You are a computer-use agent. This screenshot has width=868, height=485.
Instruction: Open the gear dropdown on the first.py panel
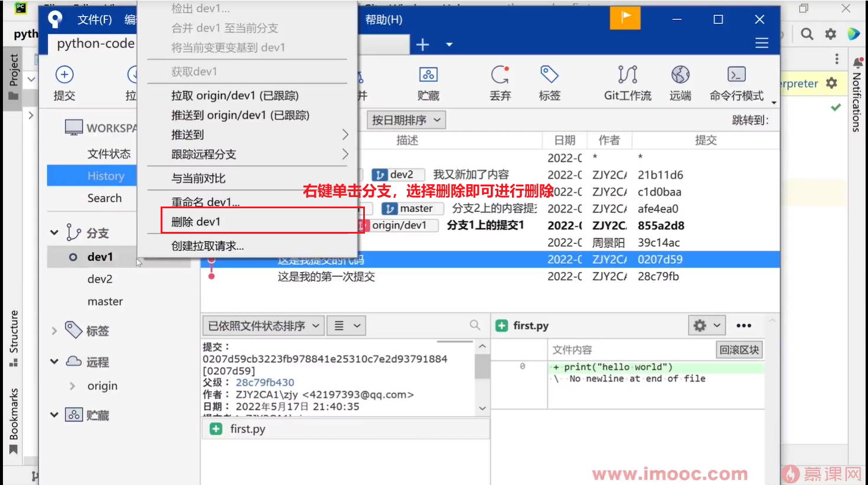tap(707, 325)
